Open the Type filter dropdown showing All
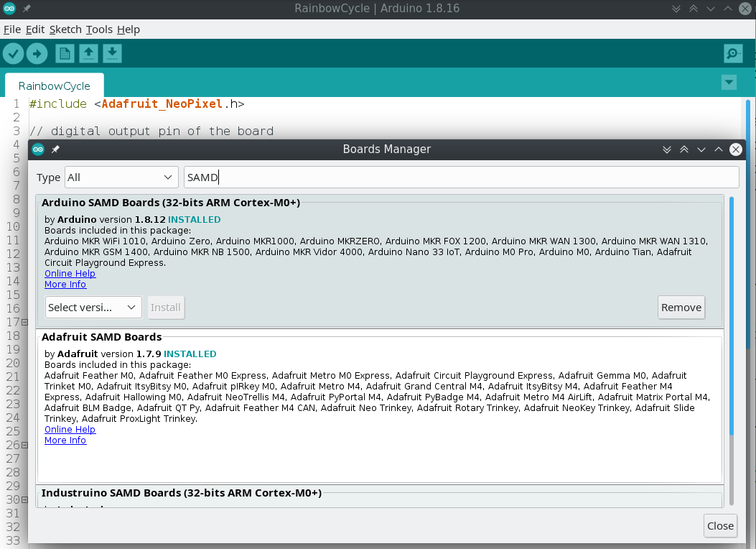The width and height of the screenshot is (756, 549). [x=121, y=177]
